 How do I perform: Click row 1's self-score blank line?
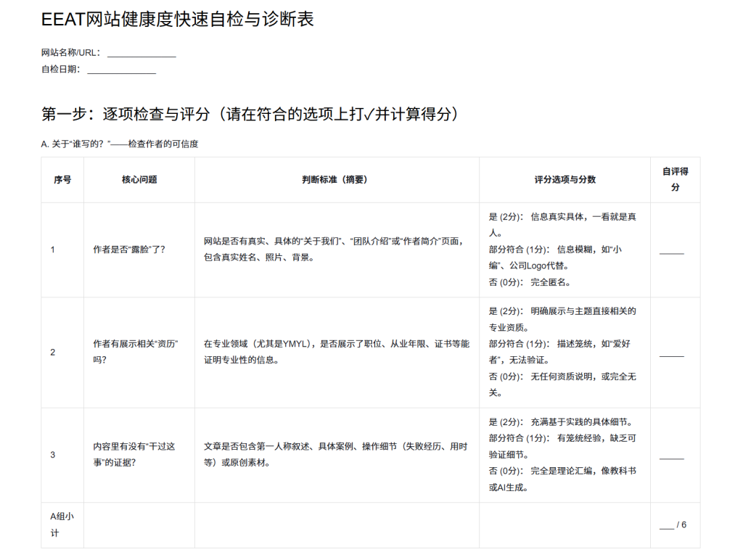pos(671,252)
